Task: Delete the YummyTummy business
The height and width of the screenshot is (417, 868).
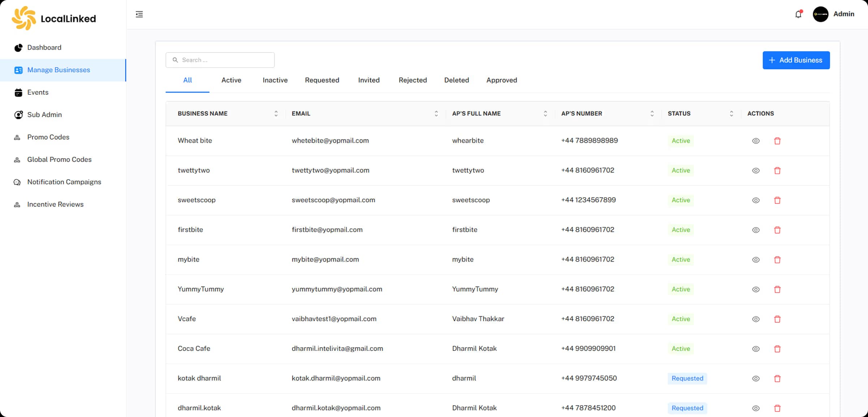Action: (777, 289)
